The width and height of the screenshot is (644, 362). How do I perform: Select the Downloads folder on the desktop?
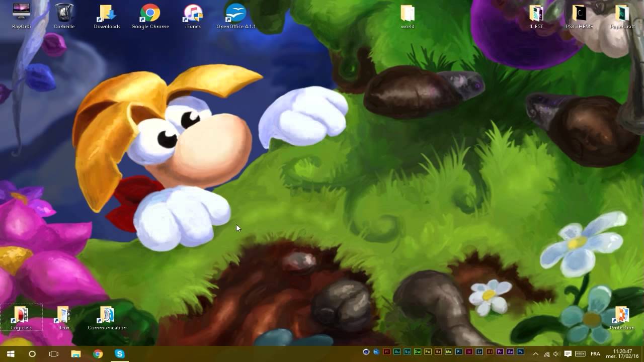(107, 16)
